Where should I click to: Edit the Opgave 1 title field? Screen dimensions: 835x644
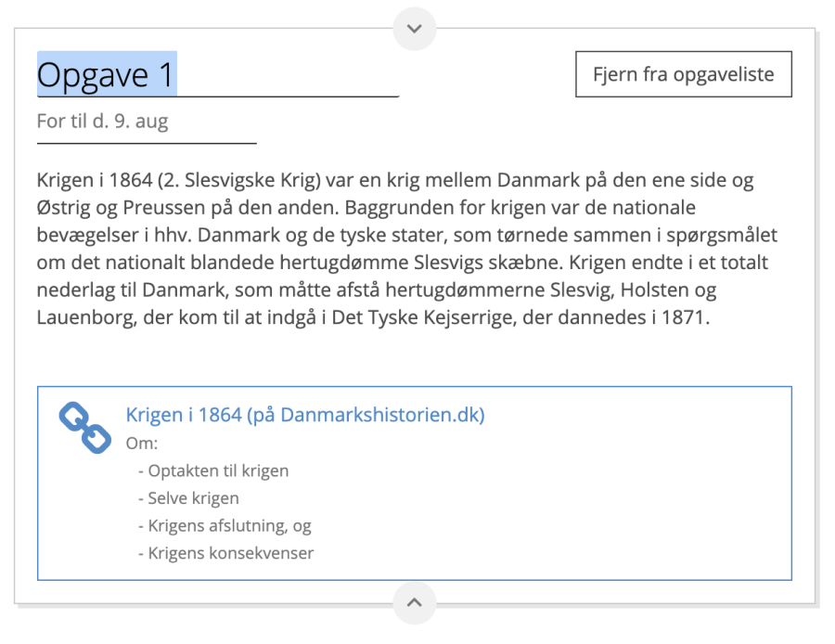pos(218,74)
